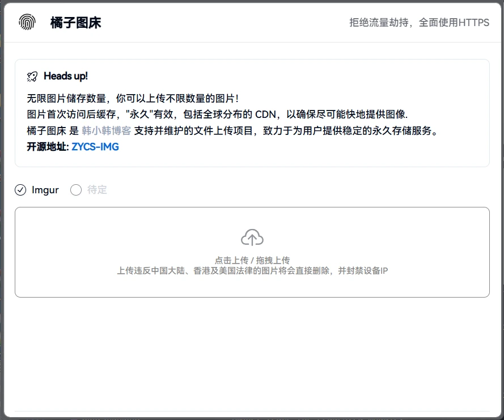Click the HTTPS slogan text at top right
The height and width of the screenshot is (420, 504).
(x=418, y=23)
